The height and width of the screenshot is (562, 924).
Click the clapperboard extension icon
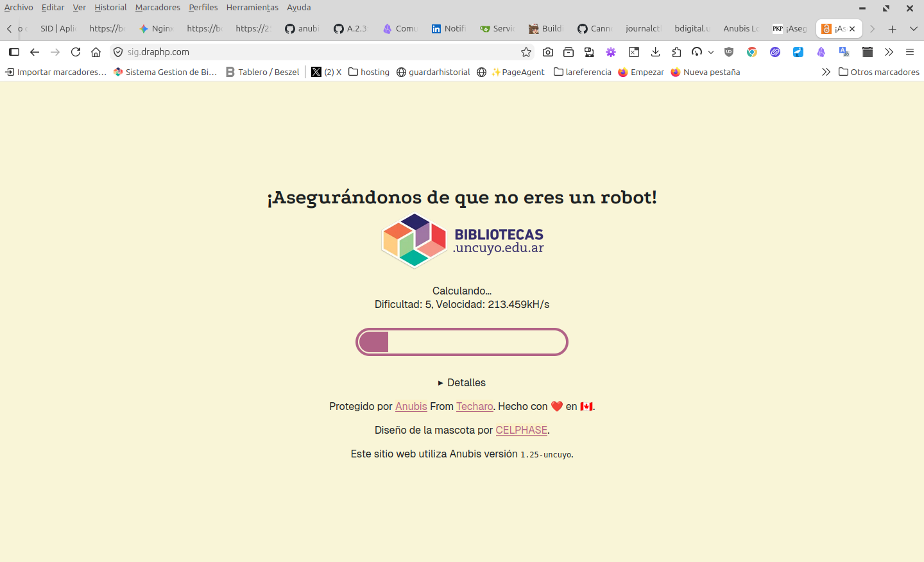[x=868, y=52]
